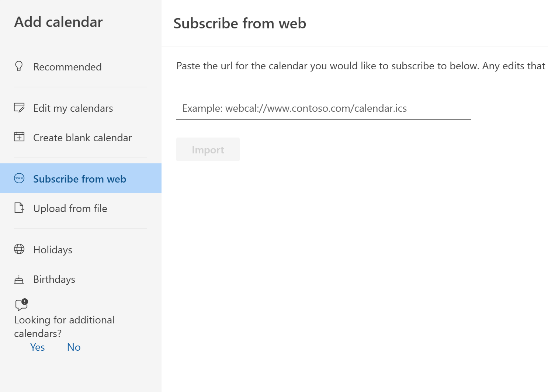
Task: Open the Holidays calendar list
Action: pyautogui.click(x=53, y=250)
